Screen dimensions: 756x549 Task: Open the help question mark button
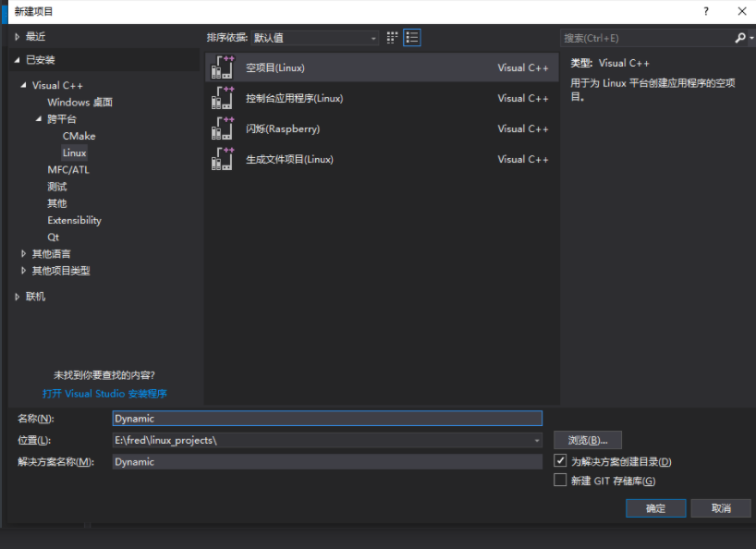tap(706, 12)
